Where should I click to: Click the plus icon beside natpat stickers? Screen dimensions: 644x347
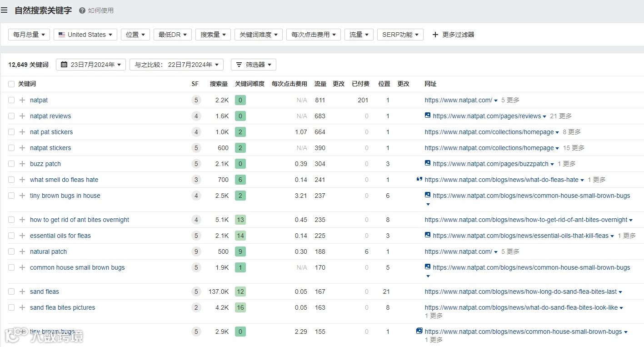point(22,148)
